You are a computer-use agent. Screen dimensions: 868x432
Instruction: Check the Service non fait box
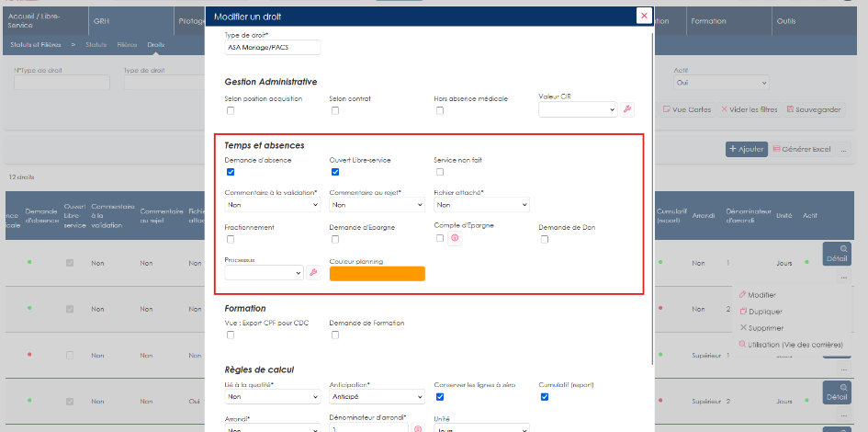pos(440,172)
